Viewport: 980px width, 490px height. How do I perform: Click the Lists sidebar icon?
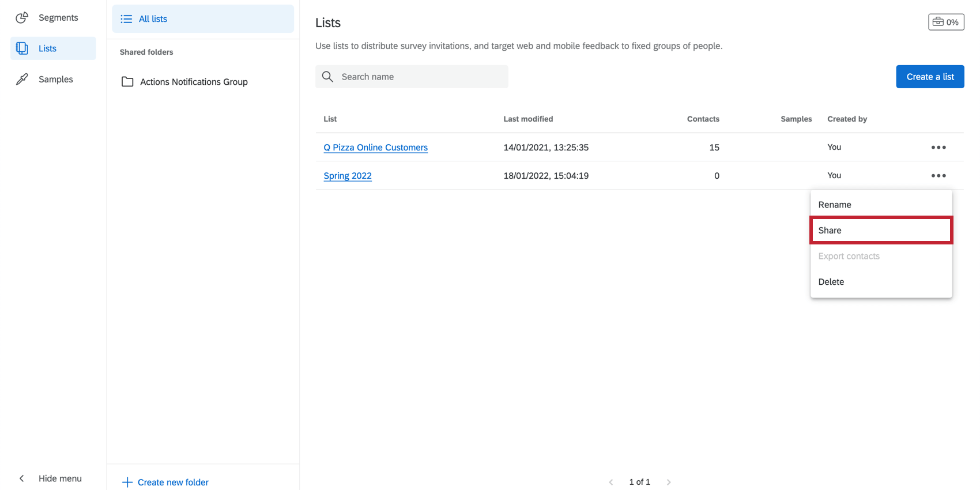tap(22, 48)
